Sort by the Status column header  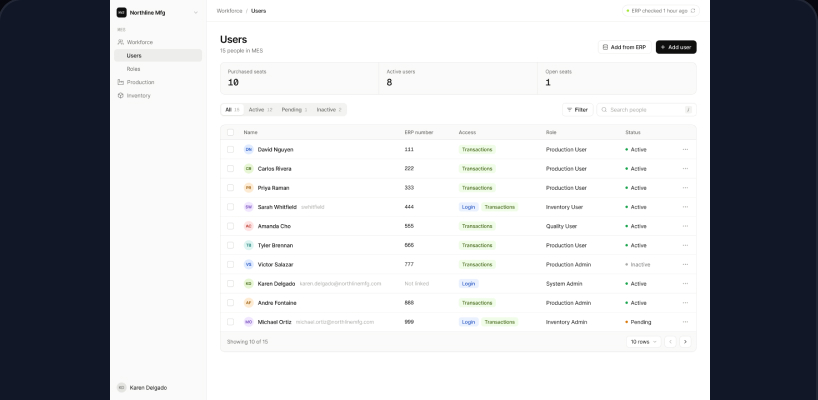[633, 132]
